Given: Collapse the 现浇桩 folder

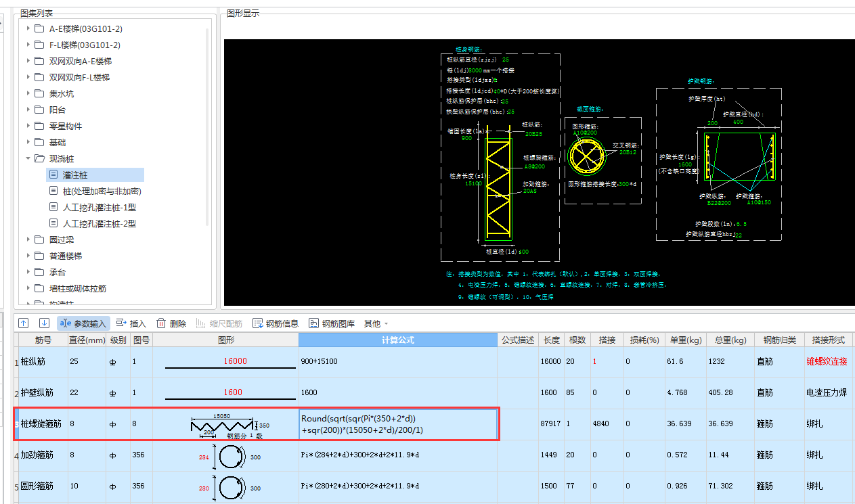Looking at the screenshot, I should click(x=28, y=158).
